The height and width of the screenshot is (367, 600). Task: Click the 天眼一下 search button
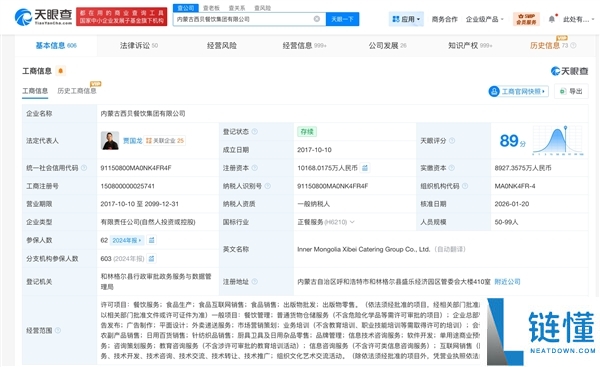pyautogui.click(x=342, y=19)
